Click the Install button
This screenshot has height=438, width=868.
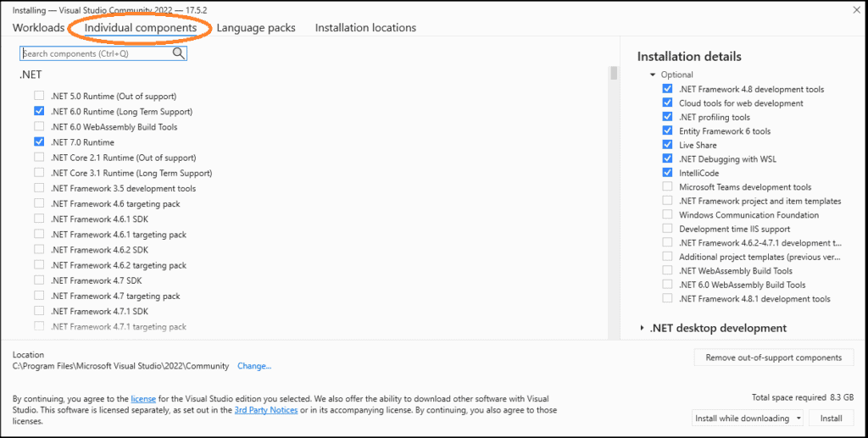pyautogui.click(x=831, y=419)
